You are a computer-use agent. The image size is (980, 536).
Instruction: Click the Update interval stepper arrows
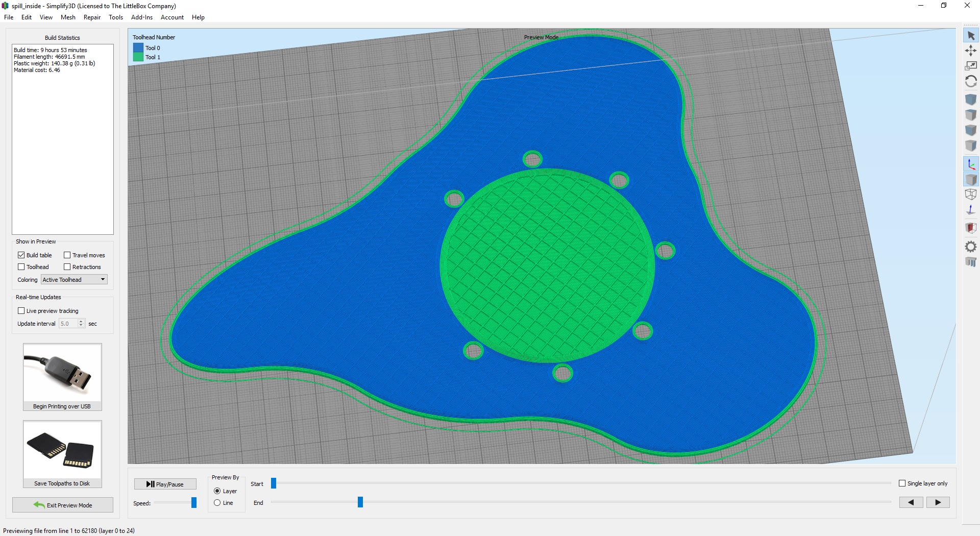(81, 323)
